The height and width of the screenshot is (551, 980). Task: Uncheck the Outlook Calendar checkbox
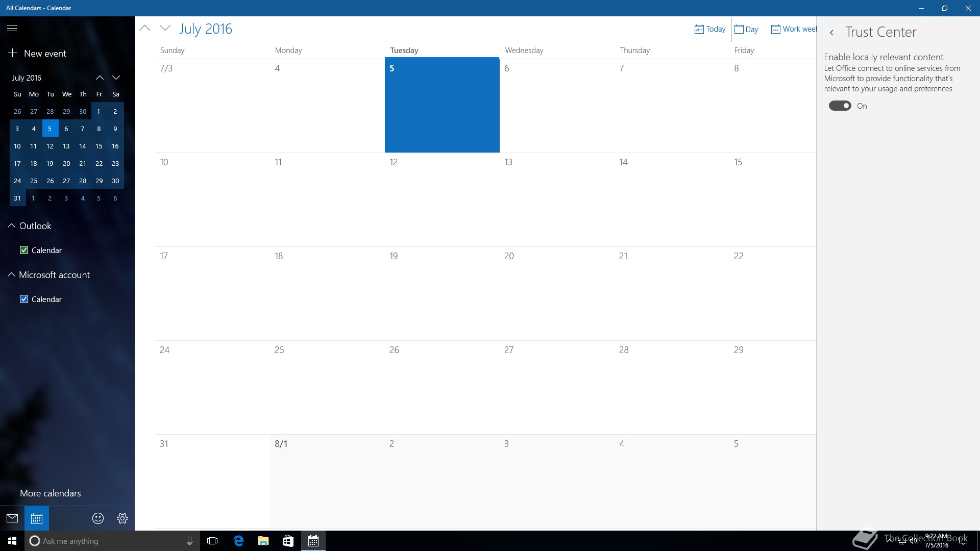point(24,250)
